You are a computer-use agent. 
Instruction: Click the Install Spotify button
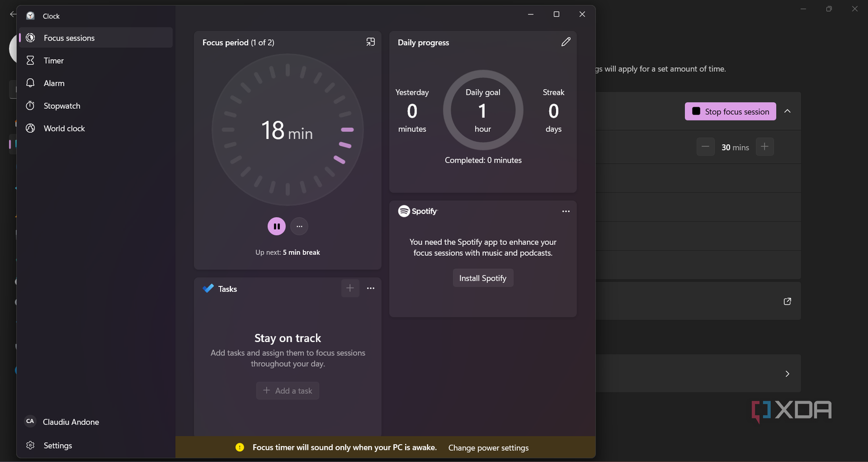pyautogui.click(x=483, y=278)
